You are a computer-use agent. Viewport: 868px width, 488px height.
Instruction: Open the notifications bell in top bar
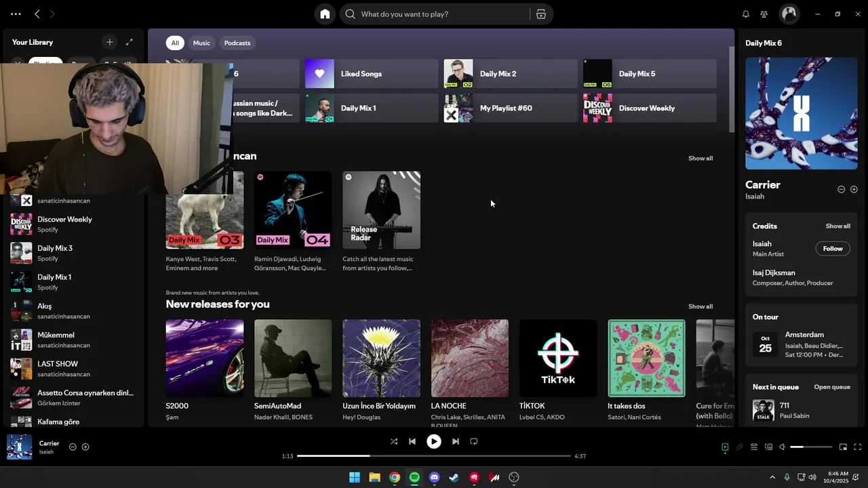tap(746, 14)
